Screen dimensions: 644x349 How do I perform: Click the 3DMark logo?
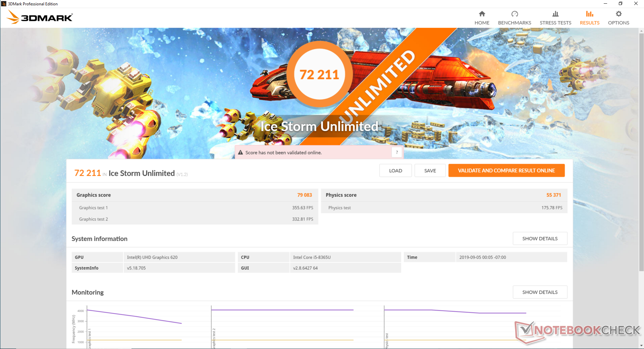pos(40,17)
